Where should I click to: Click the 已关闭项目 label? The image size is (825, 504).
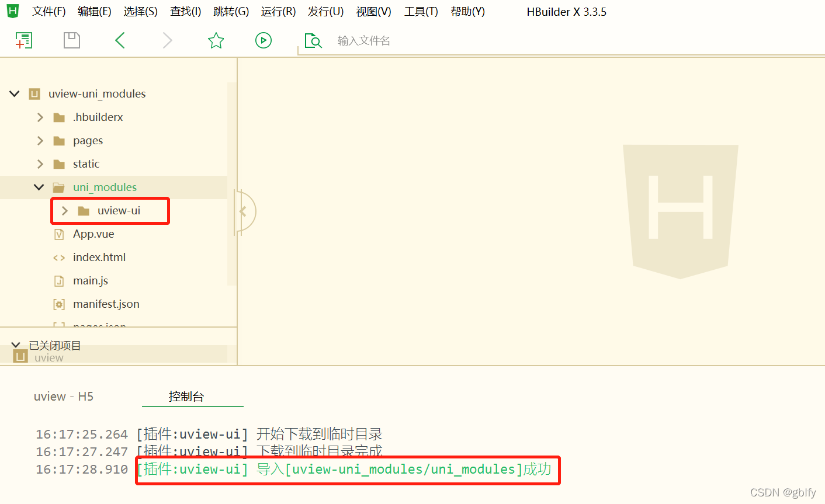55,346
